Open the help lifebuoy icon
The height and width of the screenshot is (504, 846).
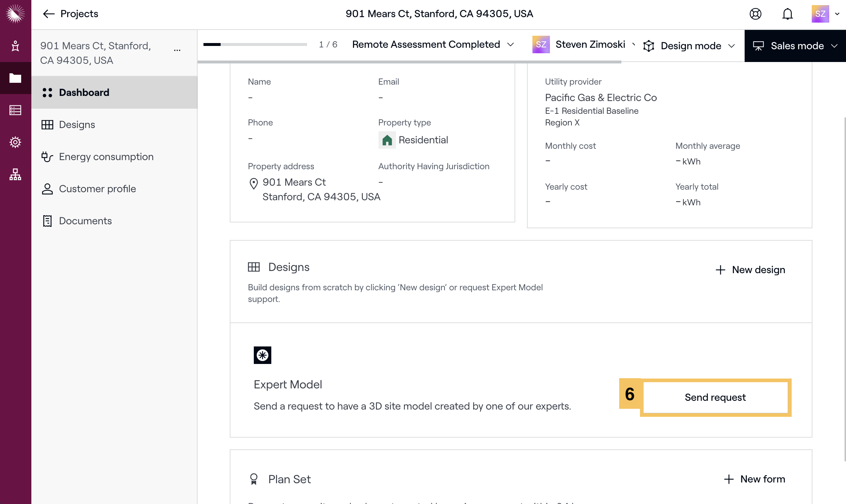[756, 14]
